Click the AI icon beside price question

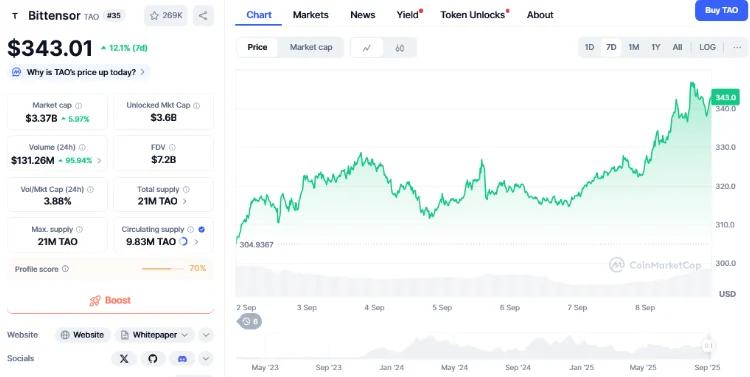coord(17,73)
